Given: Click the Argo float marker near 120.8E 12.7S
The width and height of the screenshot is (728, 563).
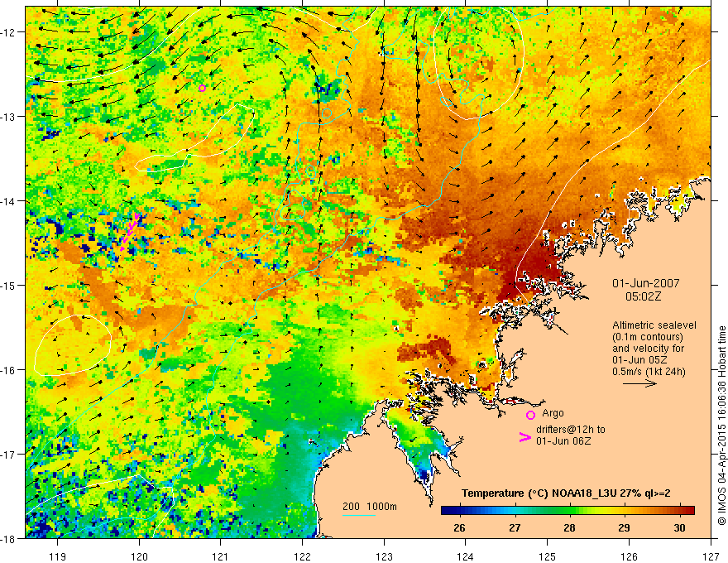Looking at the screenshot, I should click(x=202, y=89).
